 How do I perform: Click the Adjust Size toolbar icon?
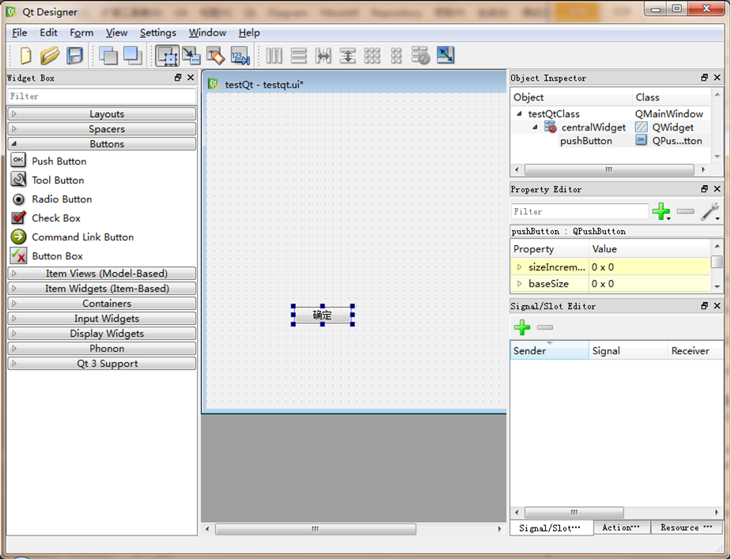click(x=445, y=55)
